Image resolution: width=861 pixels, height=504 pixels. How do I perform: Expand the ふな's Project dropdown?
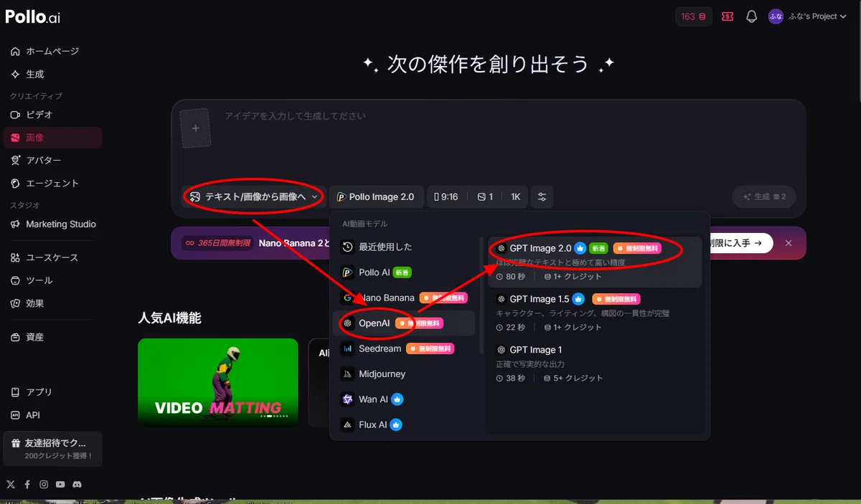[817, 16]
